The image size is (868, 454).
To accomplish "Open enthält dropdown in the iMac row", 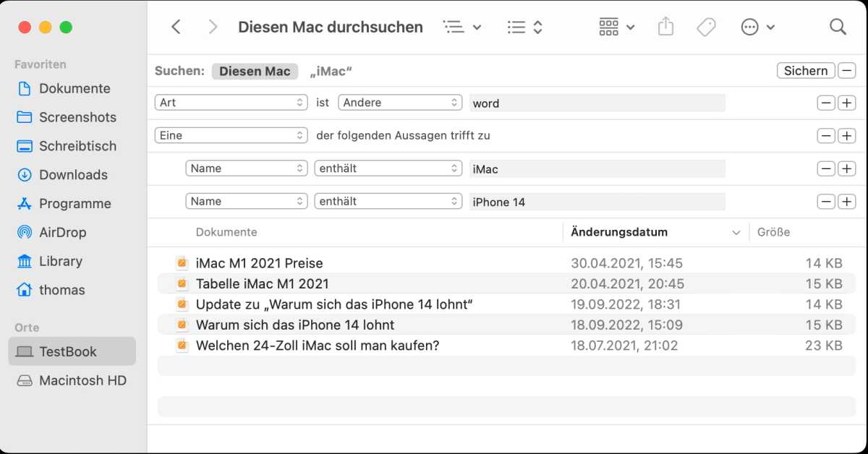I will click(x=388, y=168).
